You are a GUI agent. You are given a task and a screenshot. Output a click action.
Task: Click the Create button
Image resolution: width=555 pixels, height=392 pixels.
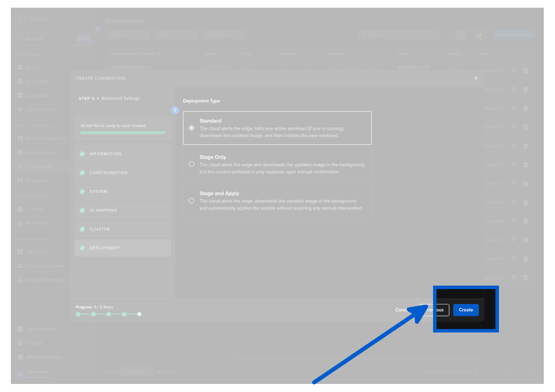click(466, 310)
